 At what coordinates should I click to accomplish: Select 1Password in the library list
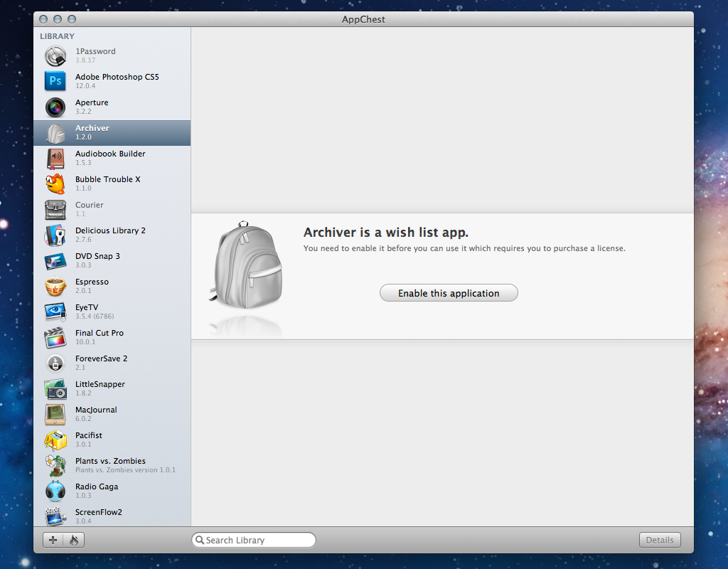coord(112,55)
